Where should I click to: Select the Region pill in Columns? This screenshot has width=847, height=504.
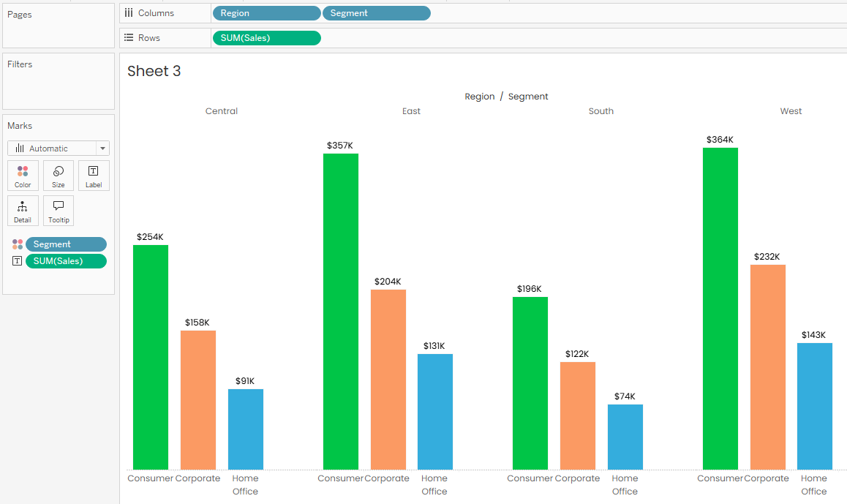coord(266,13)
